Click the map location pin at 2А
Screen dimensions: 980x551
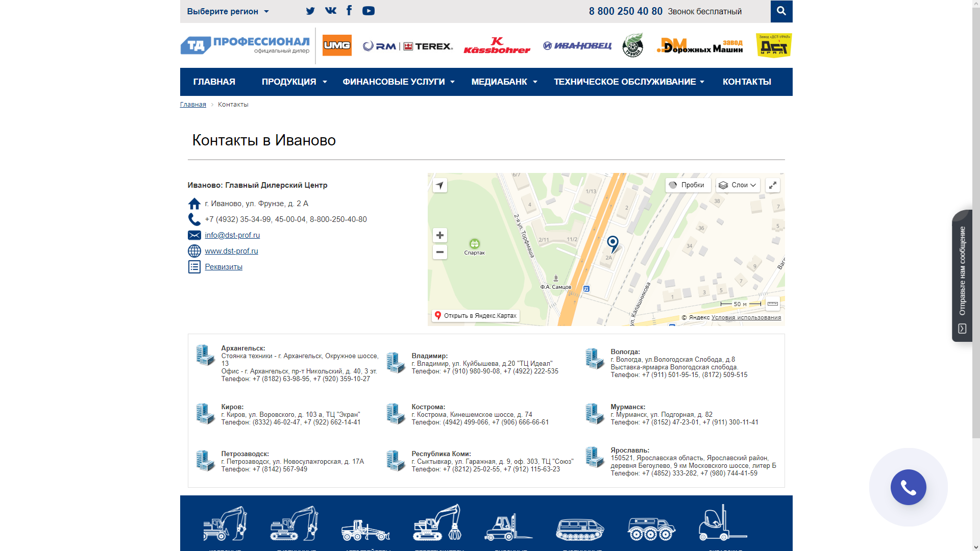tap(613, 244)
